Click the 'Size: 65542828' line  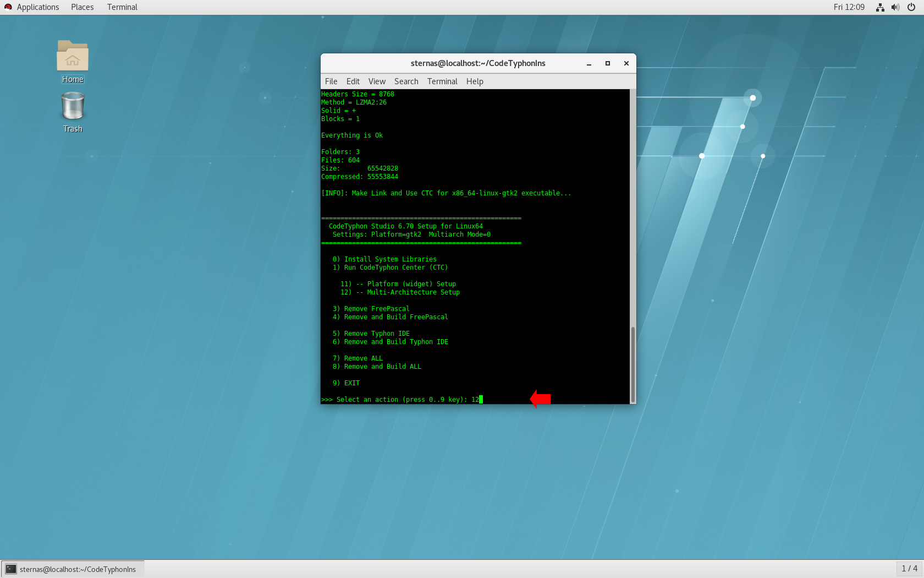360,168
